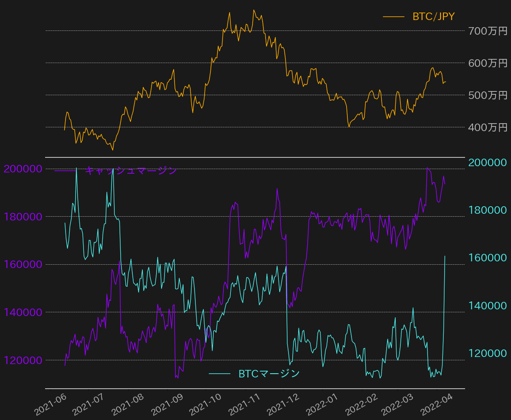
Task: Select the cyan BTCマージン legend line swatch
Action: click(x=219, y=373)
